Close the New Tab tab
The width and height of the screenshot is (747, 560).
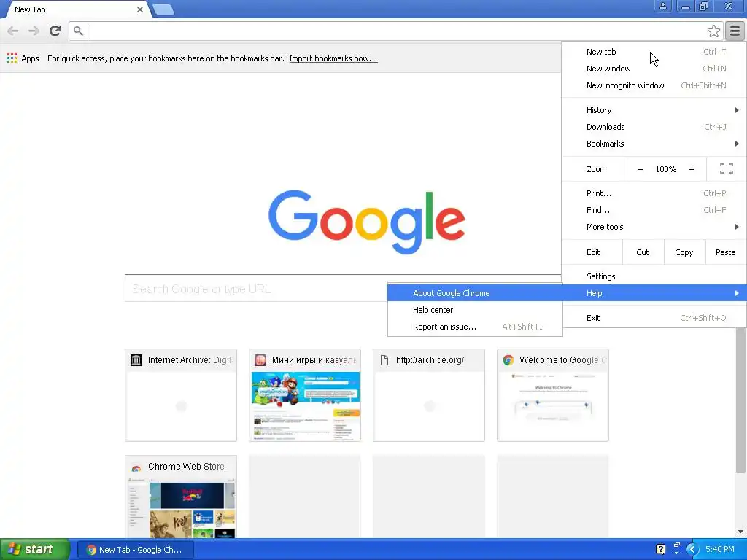tap(139, 9)
